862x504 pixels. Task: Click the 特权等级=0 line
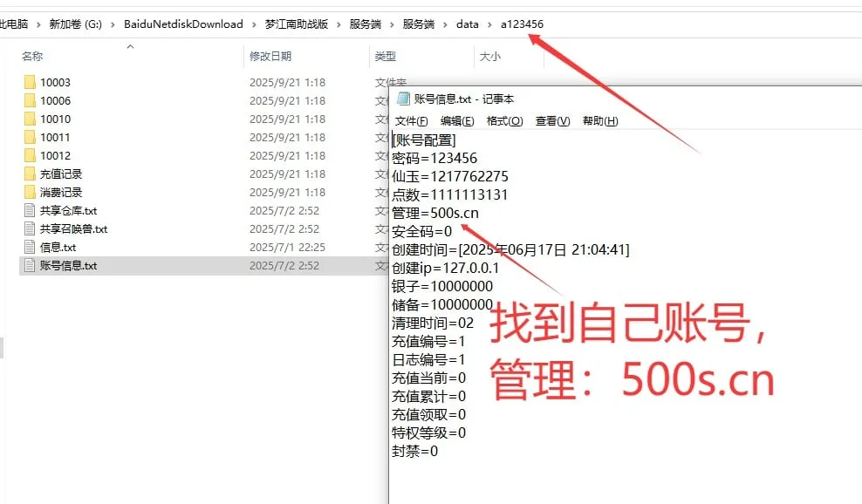[x=428, y=432]
